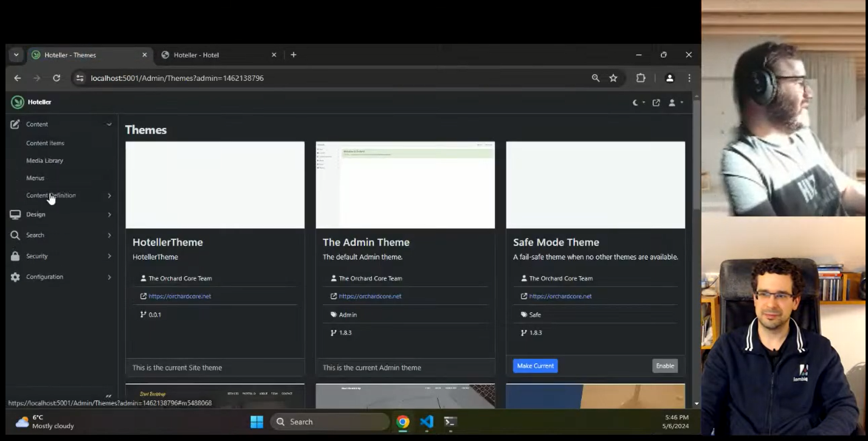Click the Content pencil icon in sidebar
The image size is (868, 441).
(15, 124)
